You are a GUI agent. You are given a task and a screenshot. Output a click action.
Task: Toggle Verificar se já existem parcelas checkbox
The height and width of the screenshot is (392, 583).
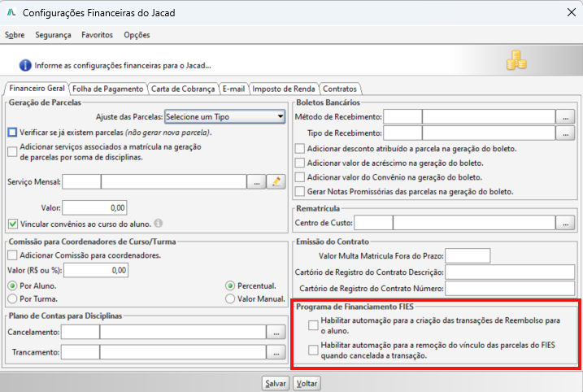tap(12, 132)
